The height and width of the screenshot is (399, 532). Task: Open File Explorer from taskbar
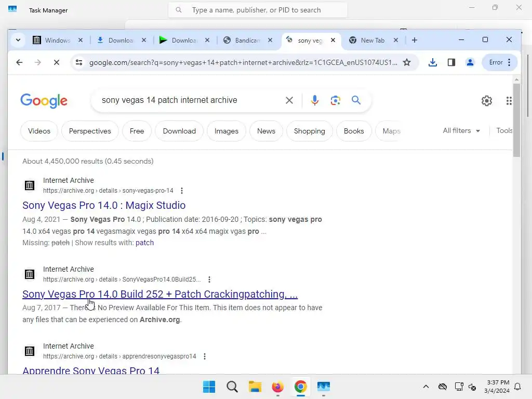[x=255, y=387]
